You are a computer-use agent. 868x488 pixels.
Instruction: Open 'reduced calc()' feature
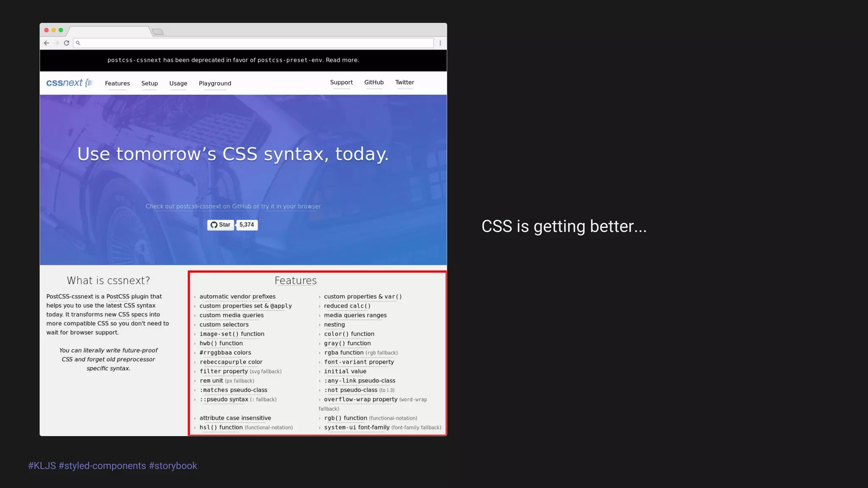[x=347, y=306]
